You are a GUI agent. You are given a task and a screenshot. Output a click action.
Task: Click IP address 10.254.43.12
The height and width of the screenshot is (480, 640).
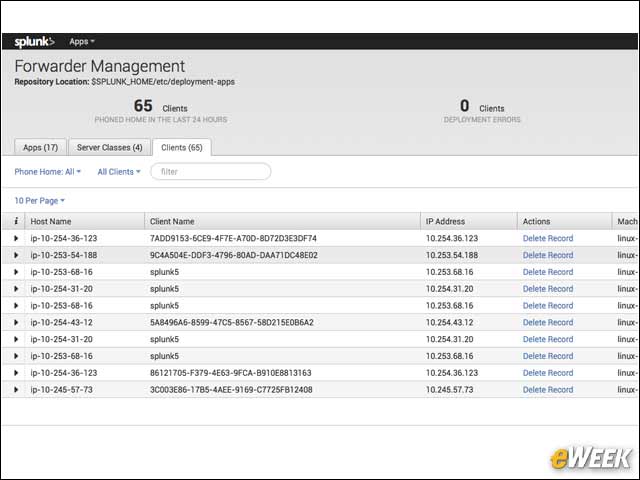coord(449,322)
